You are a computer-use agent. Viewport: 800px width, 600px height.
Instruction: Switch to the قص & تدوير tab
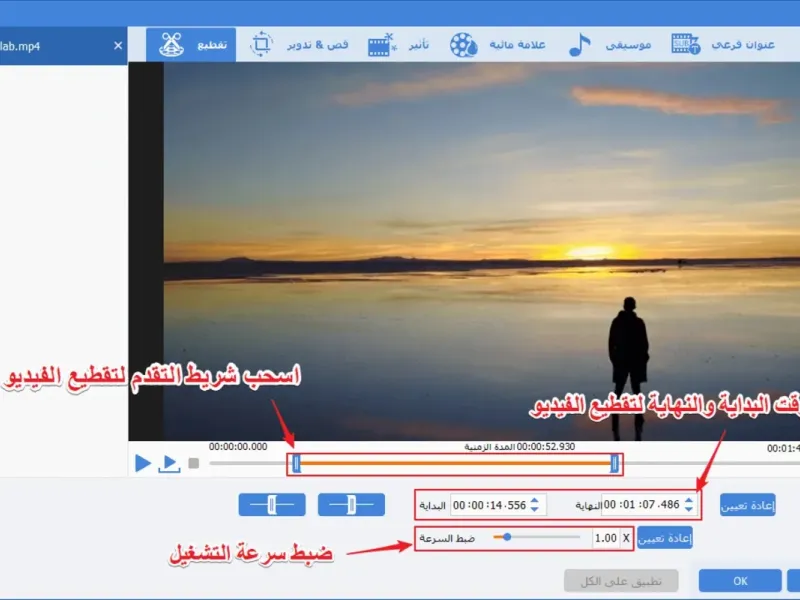[x=299, y=45]
